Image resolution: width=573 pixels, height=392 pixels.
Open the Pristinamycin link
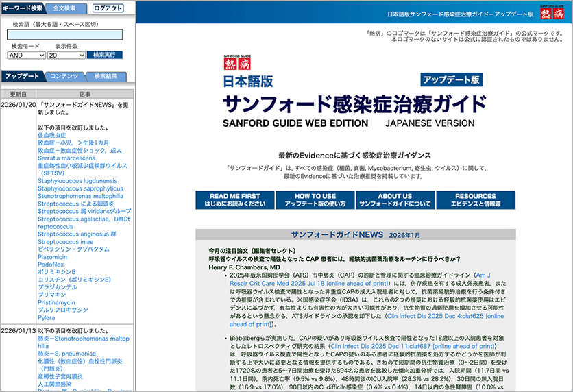(x=56, y=302)
